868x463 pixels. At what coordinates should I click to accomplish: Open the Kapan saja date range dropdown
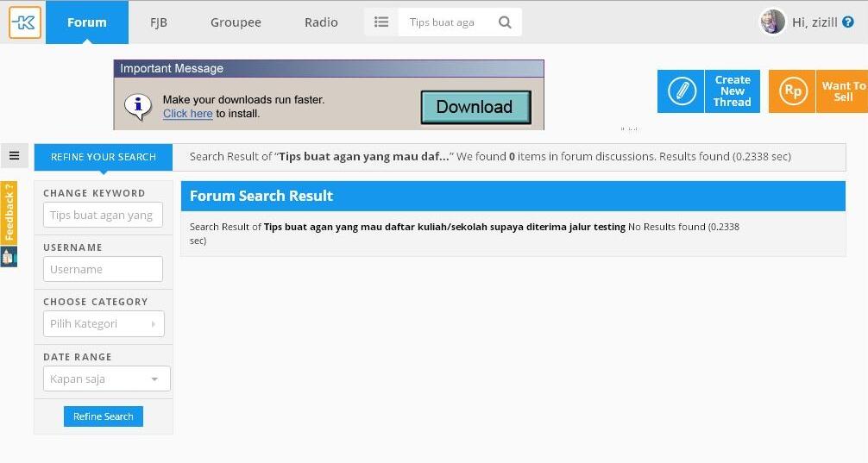106,379
